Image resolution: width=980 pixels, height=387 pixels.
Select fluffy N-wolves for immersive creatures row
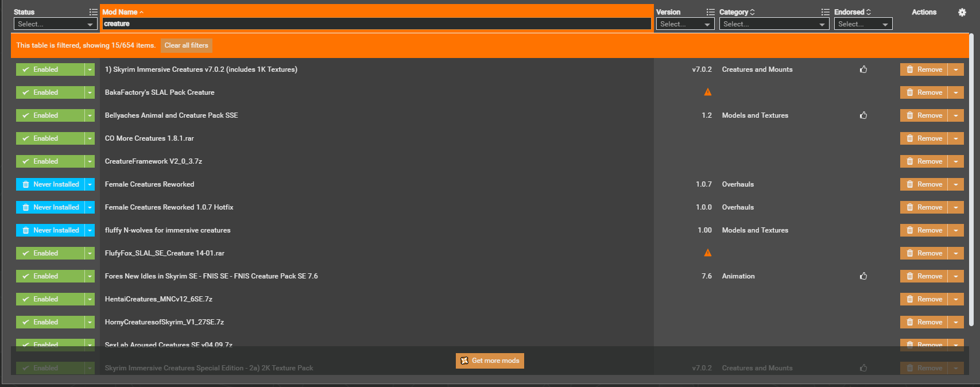point(168,230)
